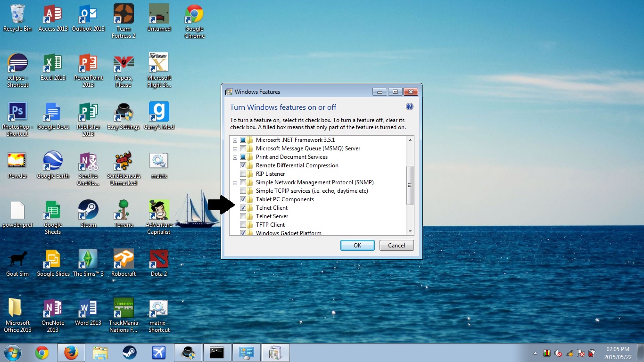Select the TrackMania Nations desktop icon
This screenshot has height=362, width=644.
[124, 315]
